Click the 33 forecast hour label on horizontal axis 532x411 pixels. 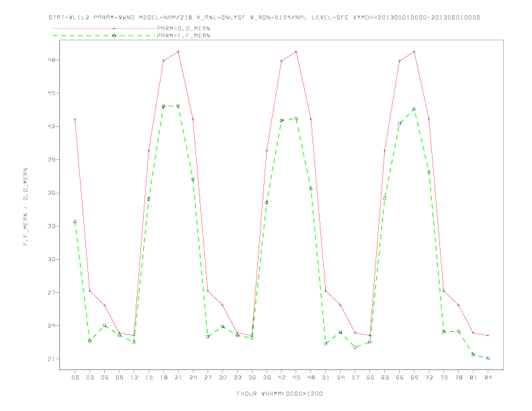pyautogui.click(x=237, y=377)
